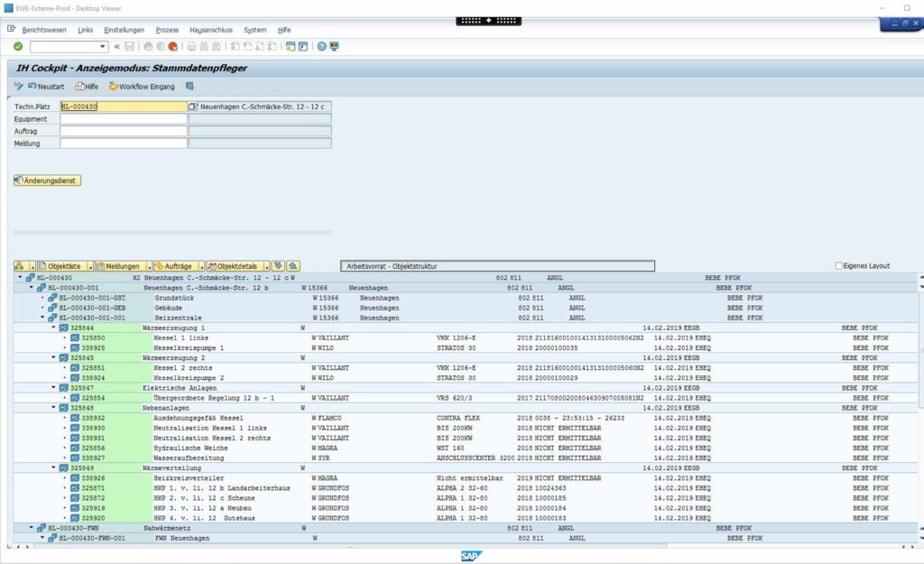The image size is (924, 564).
Task: Click the Print icon in toolbar
Action: (x=190, y=46)
